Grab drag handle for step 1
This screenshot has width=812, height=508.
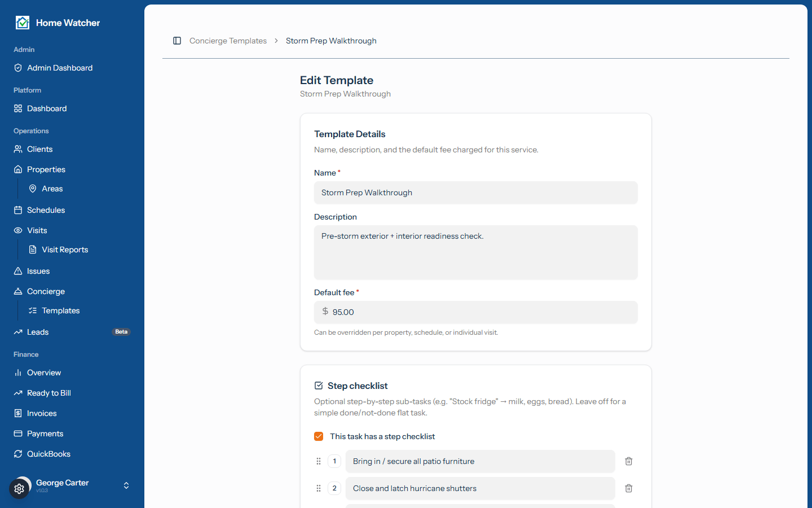319,461
